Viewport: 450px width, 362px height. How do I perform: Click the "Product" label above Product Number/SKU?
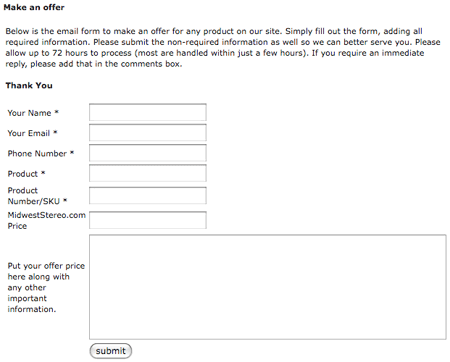[23, 174]
